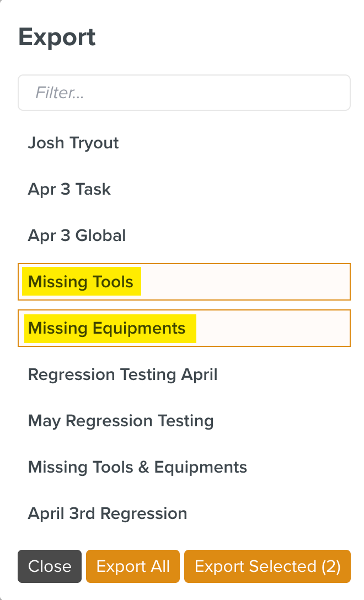364x600 pixels.
Task: Select Josh Tryout in the export list
Action: click(x=73, y=143)
